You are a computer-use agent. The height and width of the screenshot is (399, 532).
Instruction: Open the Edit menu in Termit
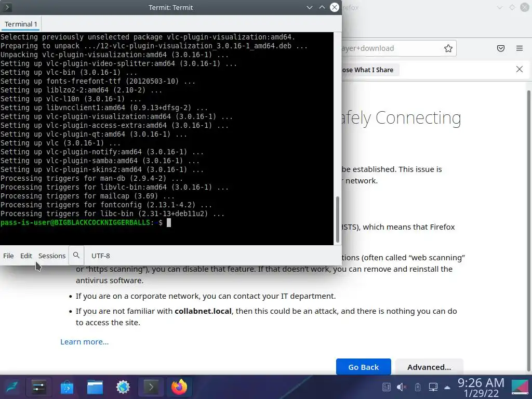click(26, 256)
